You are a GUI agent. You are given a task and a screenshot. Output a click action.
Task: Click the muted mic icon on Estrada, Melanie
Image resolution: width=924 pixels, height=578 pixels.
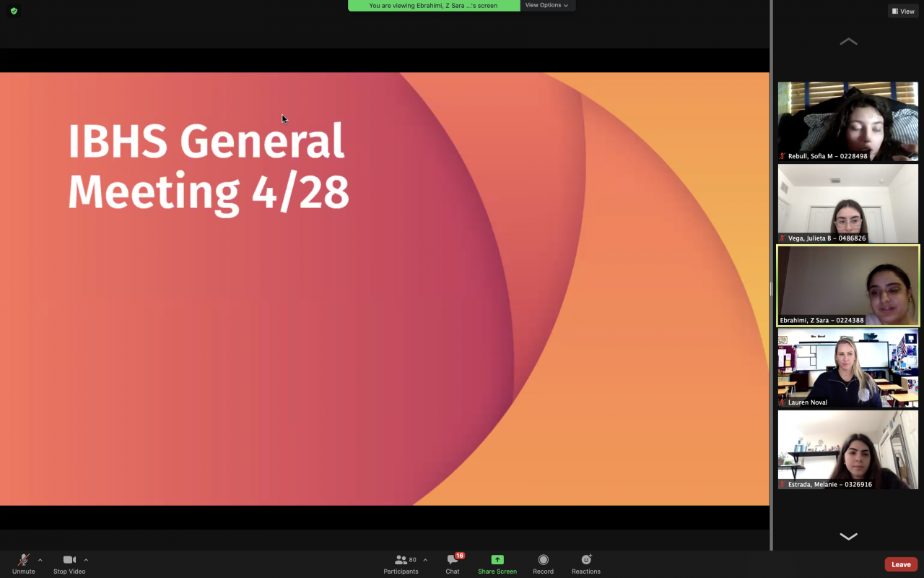783,484
